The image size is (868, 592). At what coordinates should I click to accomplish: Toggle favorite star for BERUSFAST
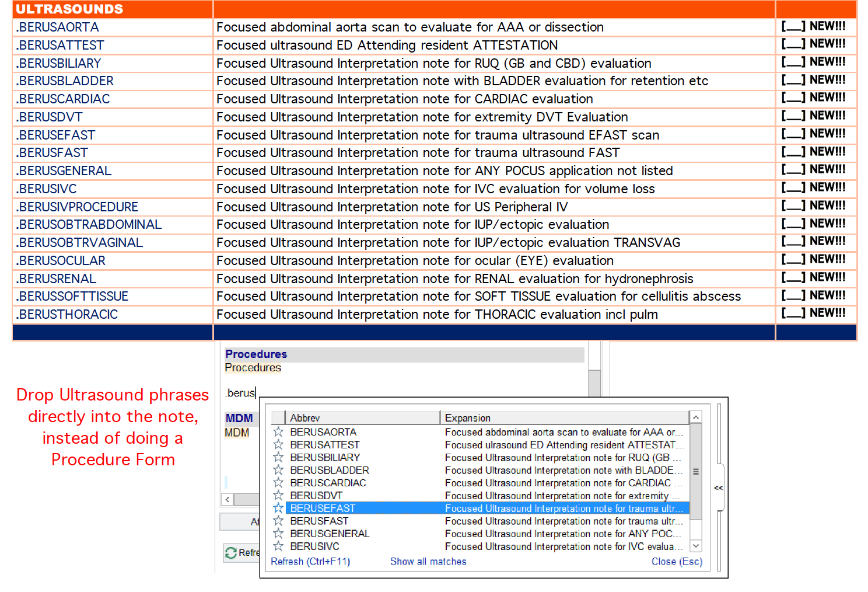(278, 521)
